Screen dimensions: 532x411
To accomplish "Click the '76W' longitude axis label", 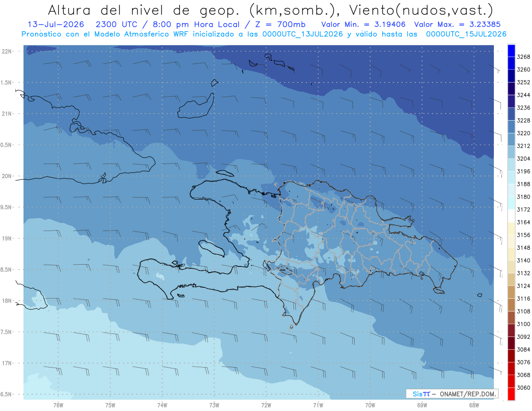I will click(x=58, y=405).
